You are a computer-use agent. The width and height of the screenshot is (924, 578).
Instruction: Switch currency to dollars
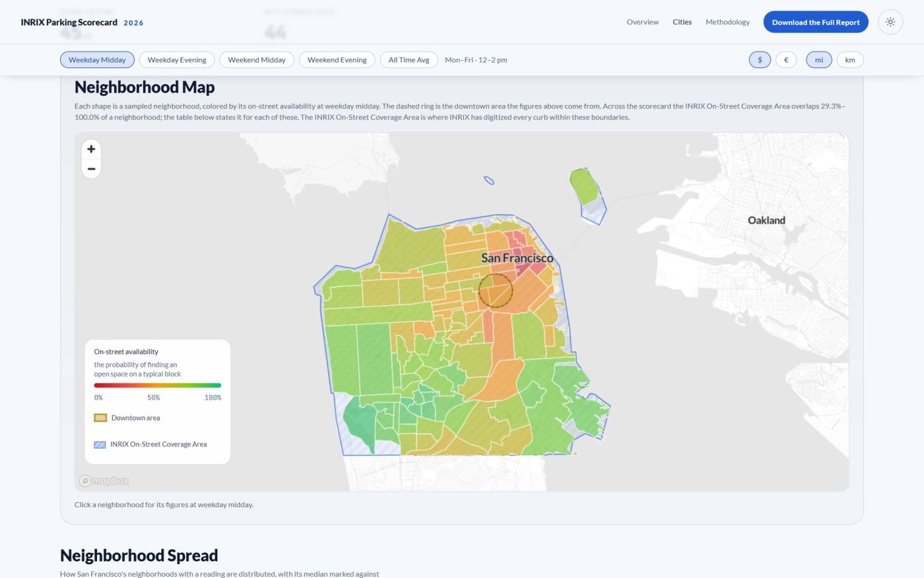pos(760,59)
